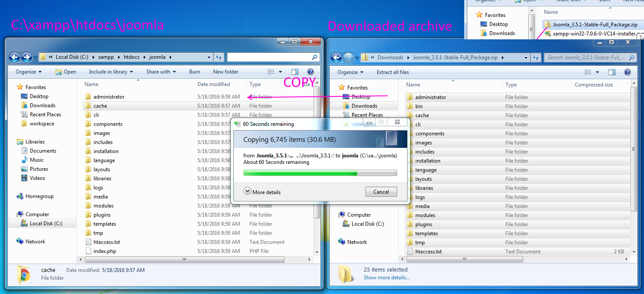Open address history dropdown in zip window
Viewport: 644px width, 294px height.
(526, 58)
